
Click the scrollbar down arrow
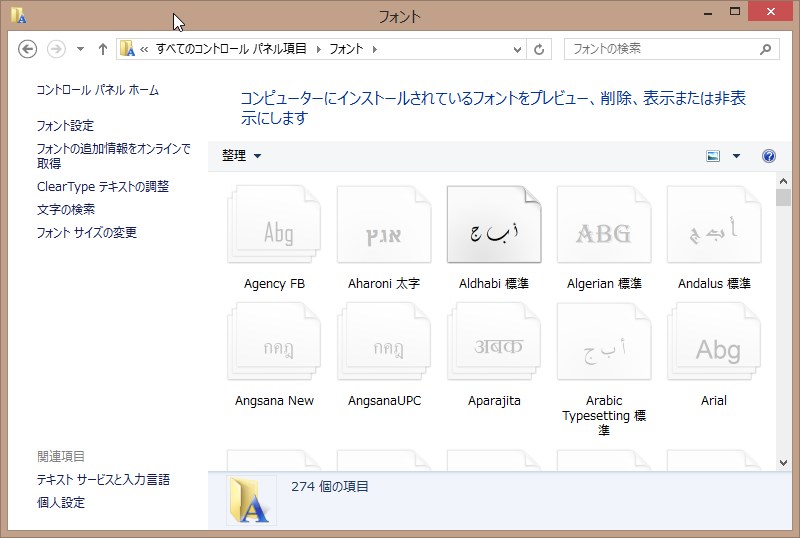click(784, 463)
